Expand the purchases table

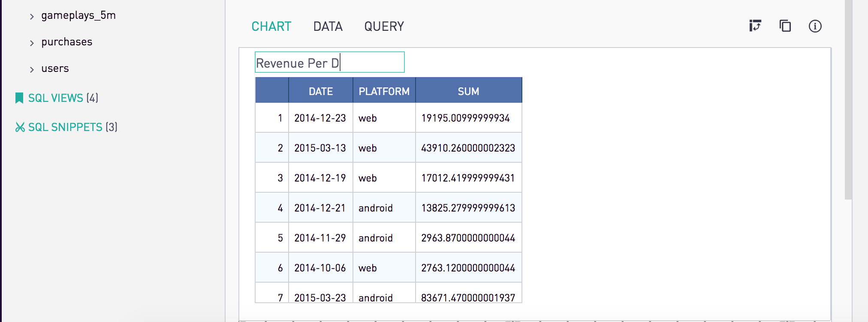(32, 43)
